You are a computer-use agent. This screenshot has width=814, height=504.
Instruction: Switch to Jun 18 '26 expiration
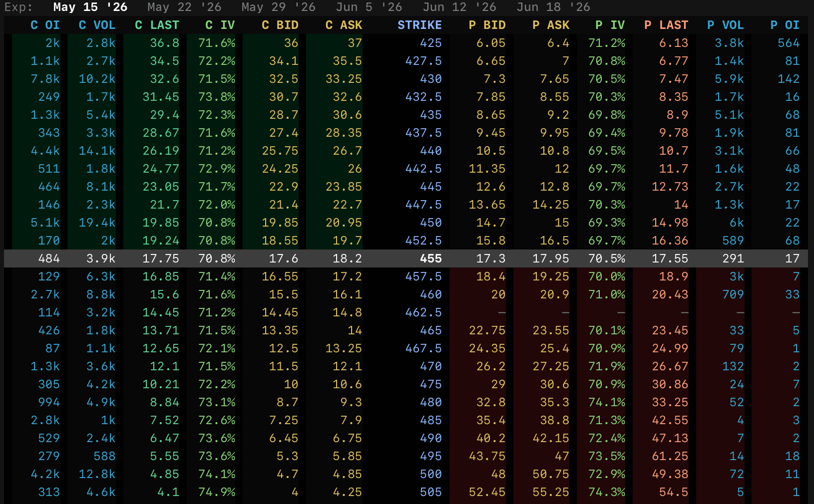(553, 7)
